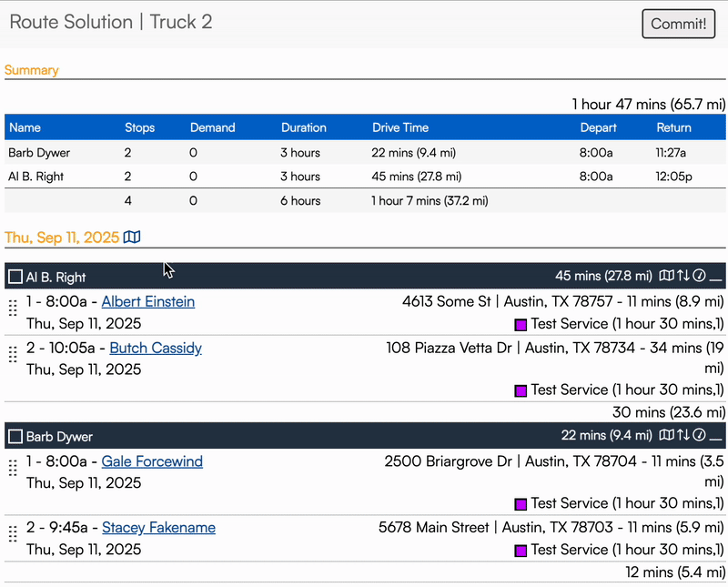The image size is (728, 587).
Task: Check the Barb Dywer route checkbox
Action: point(15,437)
